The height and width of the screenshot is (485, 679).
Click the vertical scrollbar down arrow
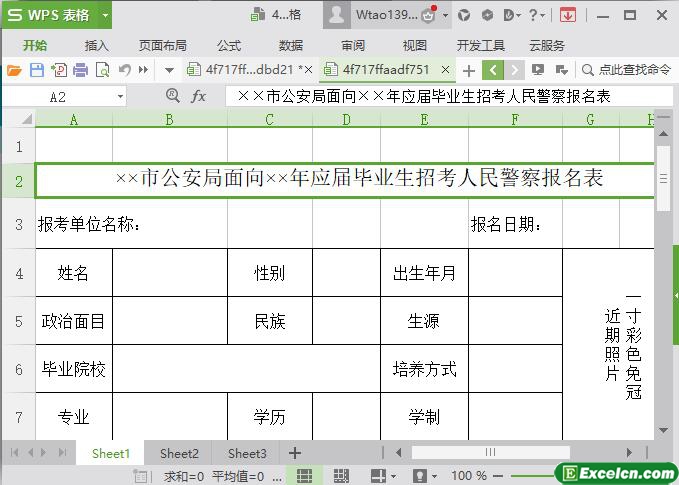point(663,430)
